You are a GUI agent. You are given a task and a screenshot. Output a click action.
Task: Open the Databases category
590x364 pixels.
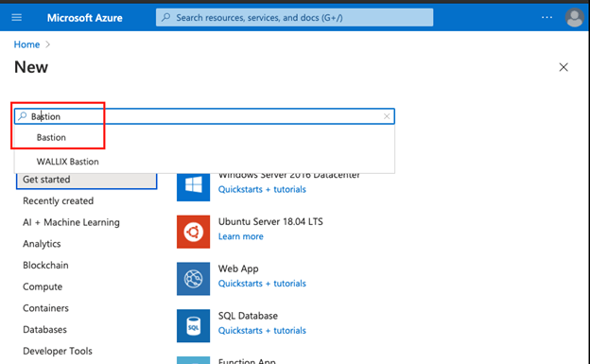tap(44, 330)
